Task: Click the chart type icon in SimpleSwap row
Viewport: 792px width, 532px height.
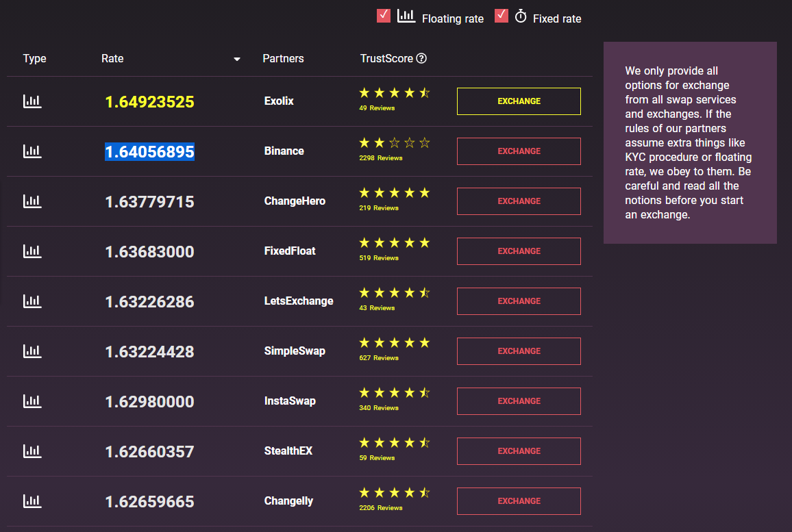Action: point(32,351)
